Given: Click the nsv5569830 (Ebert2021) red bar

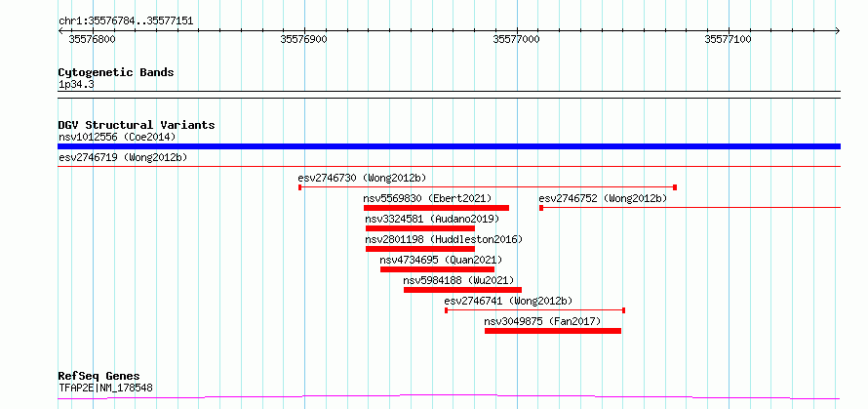Looking at the screenshot, I should [x=436, y=208].
